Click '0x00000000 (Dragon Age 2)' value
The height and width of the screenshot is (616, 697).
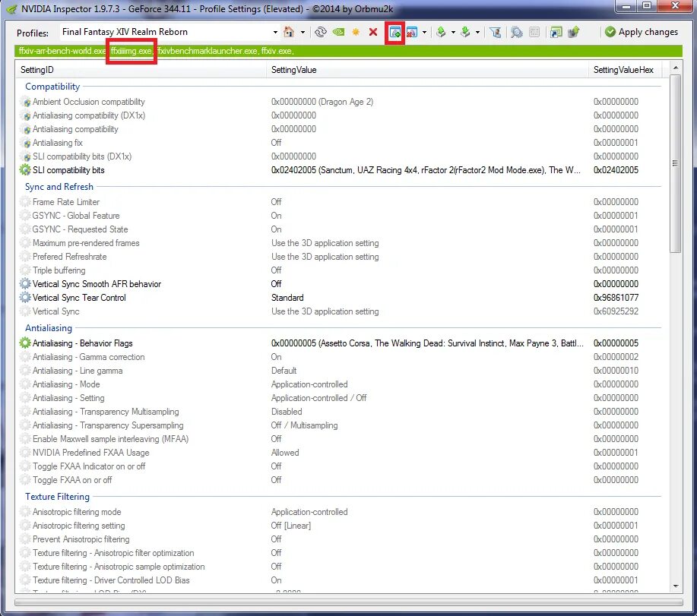coord(322,102)
